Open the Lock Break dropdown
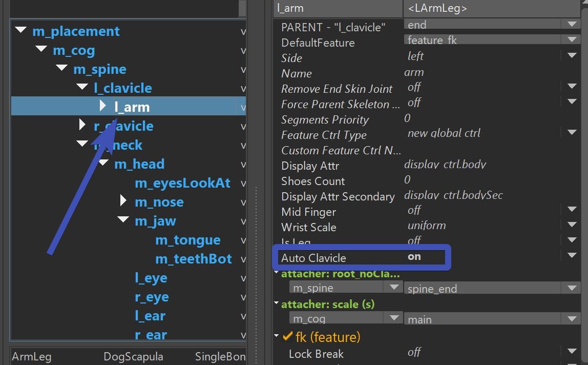This screenshot has height=365, width=588. tap(572, 352)
